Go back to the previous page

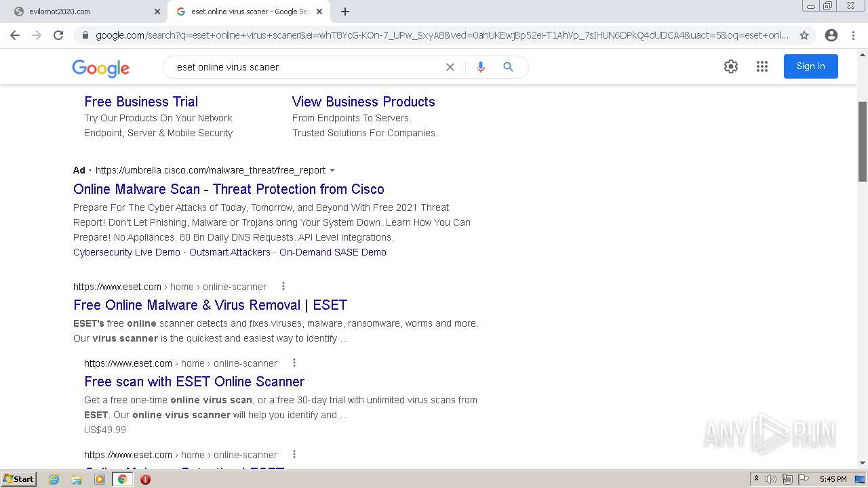[15, 35]
